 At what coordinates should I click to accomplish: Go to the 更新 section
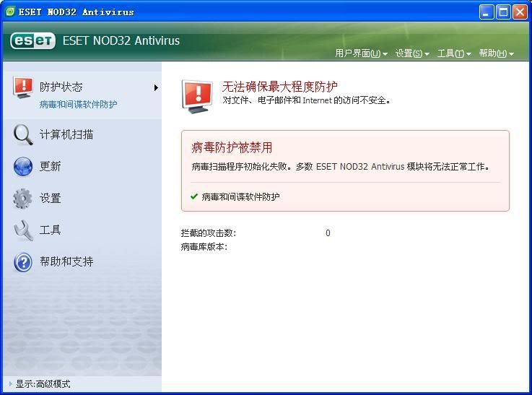pyautogui.click(x=51, y=167)
